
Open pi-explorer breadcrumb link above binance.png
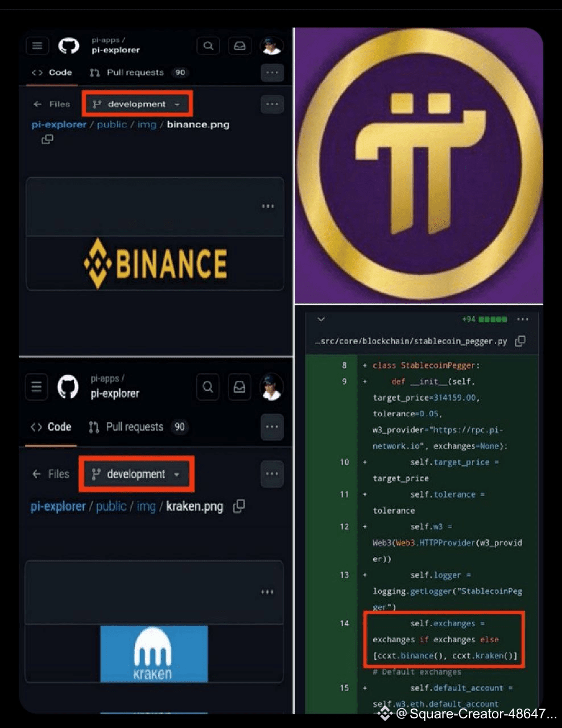pos(59,124)
